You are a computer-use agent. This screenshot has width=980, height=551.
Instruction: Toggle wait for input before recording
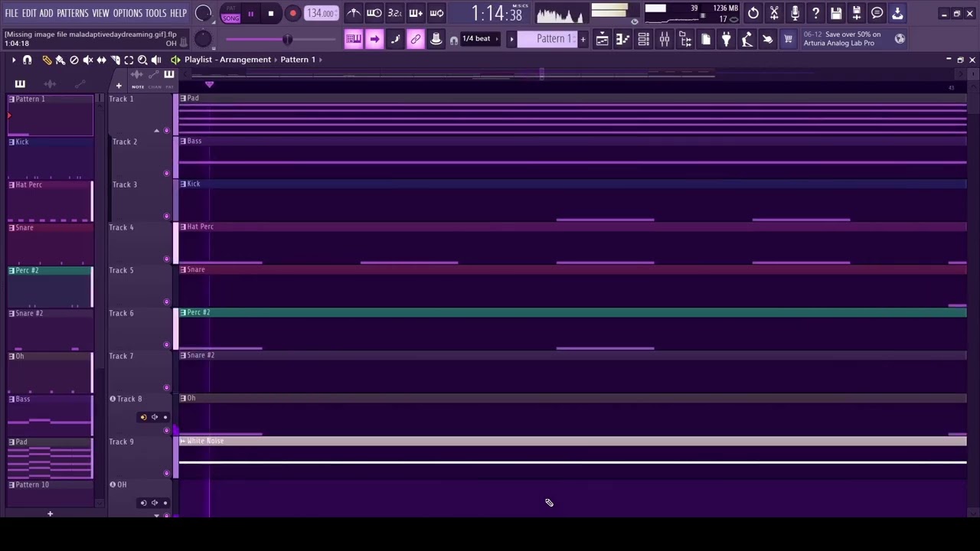(x=374, y=13)
